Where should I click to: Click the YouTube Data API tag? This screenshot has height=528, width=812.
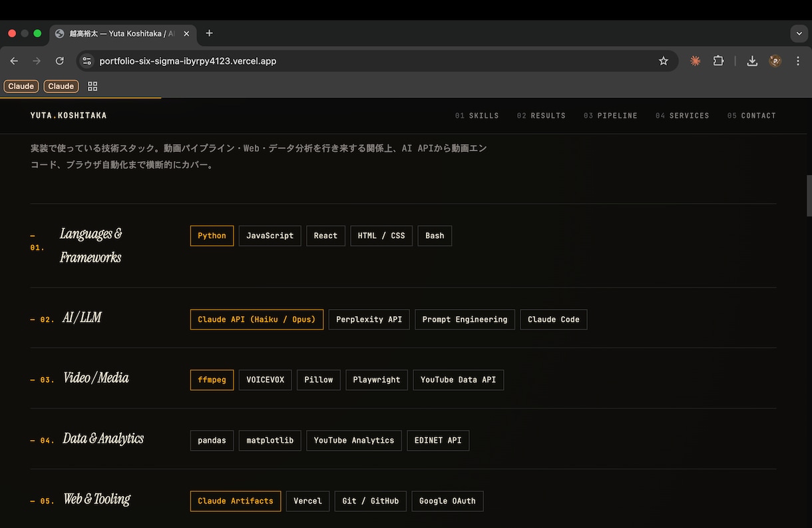pos(459,380)
